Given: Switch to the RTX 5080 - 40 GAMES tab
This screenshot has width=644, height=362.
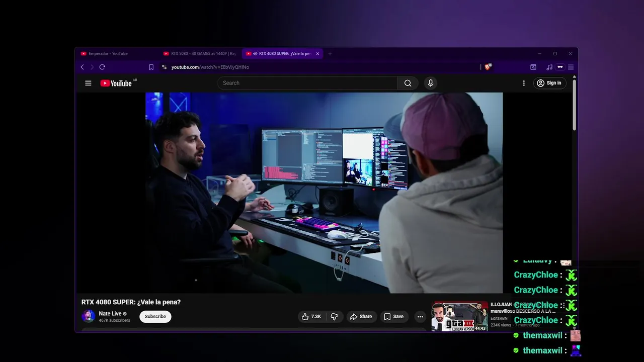Looking at the screenshot, I should click(200, 54).
